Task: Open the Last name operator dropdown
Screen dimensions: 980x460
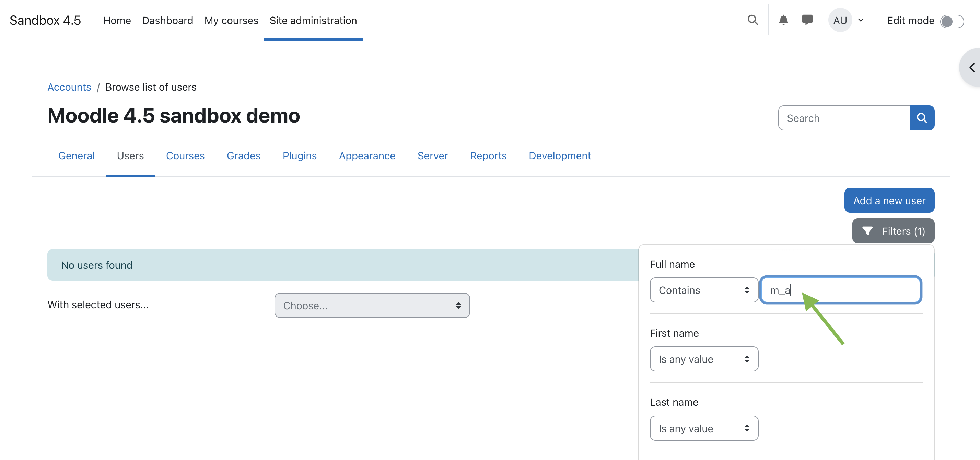Action: (704, 428)
